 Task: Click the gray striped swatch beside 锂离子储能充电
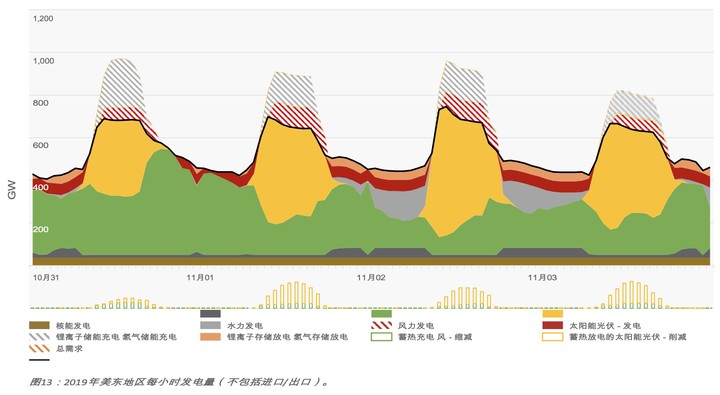pyautogui.click(x=39, y=337)
